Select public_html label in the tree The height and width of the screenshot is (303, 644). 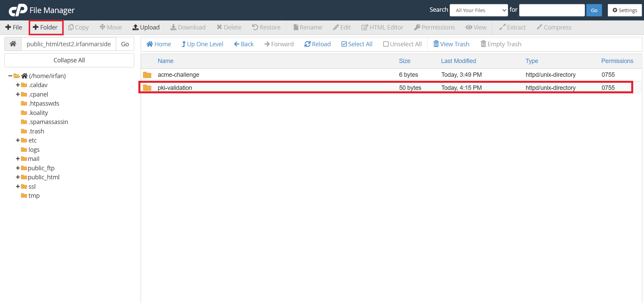pos(44,177)
